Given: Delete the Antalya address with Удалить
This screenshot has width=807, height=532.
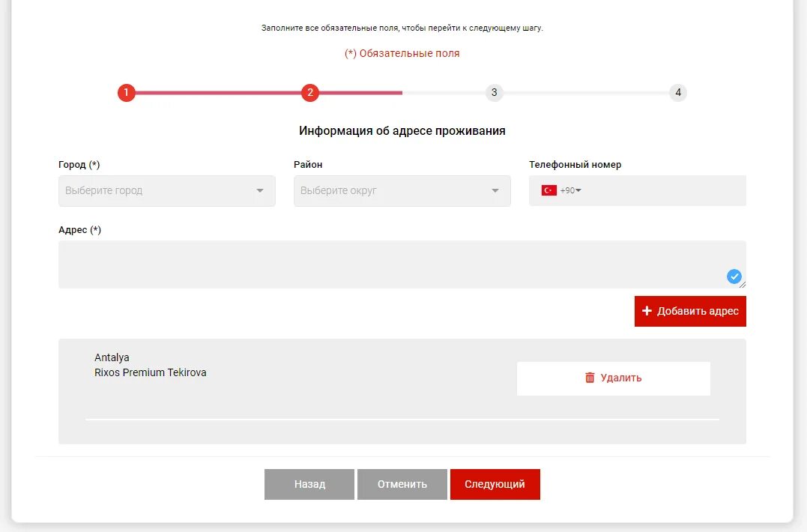Looking at the screenshot, I should [x=614, y=378].
